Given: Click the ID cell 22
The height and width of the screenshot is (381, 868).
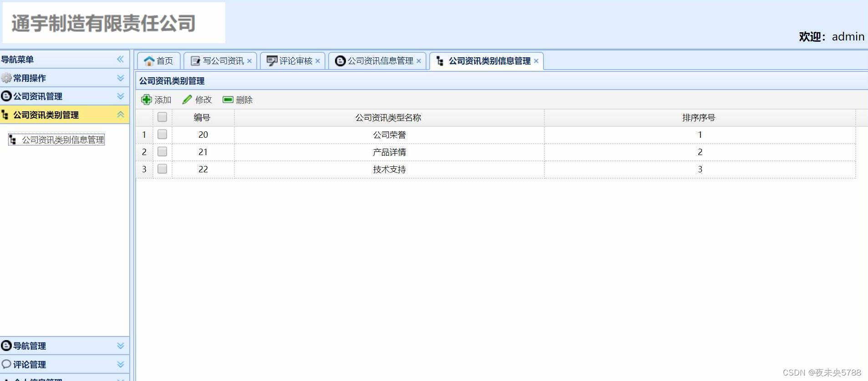Looking at the screenshot, I should click(x=203, y=170).
